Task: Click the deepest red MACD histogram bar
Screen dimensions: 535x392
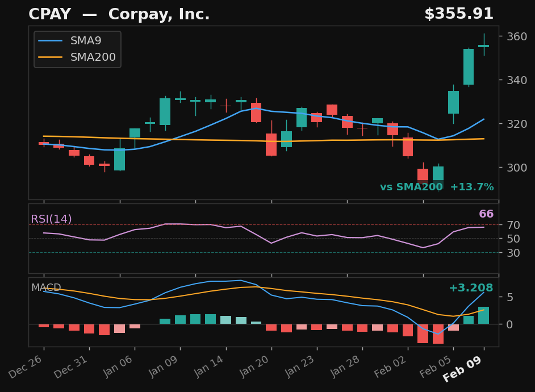Action: pos(438,334)
